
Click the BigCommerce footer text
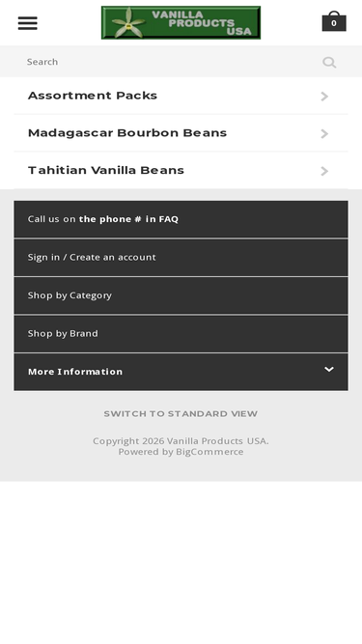(209, 452)
